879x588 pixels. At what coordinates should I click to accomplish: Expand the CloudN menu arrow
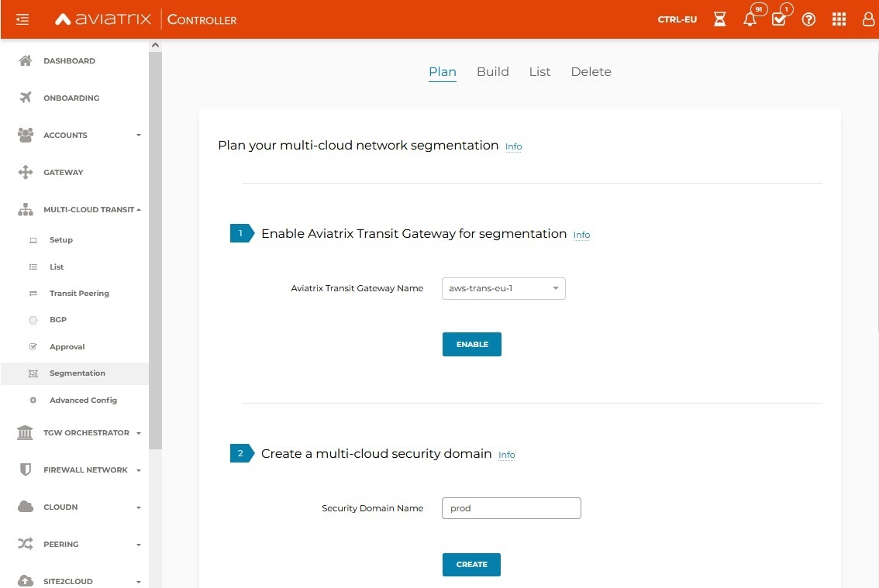coord(139,508)
